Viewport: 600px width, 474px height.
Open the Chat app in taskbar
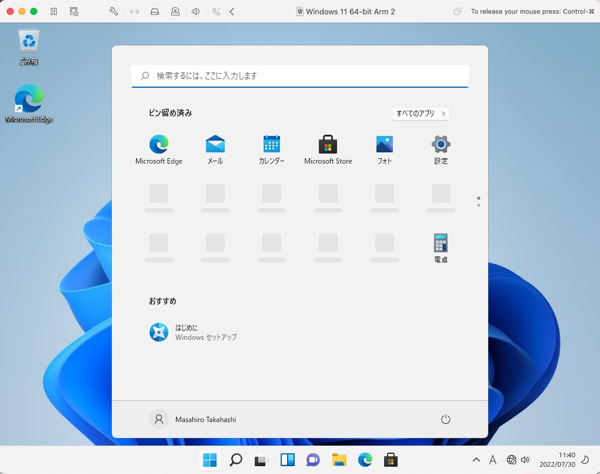coord(313,459)
